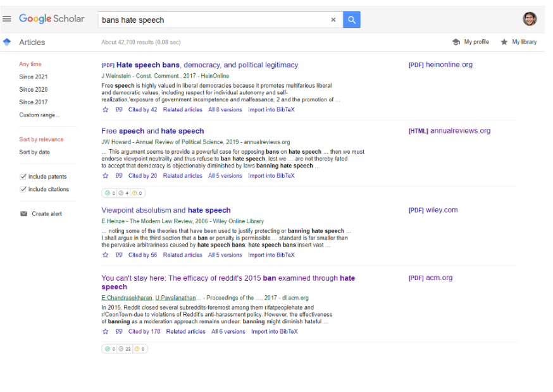Screen dimensions: 553x392
Task: Expand the Articles menu
Action: coord(7,42)
